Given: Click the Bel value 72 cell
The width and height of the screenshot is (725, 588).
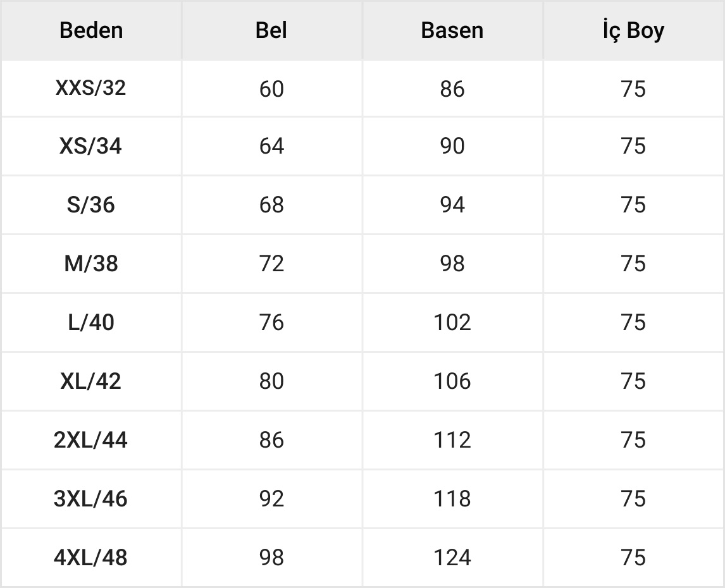Looking at the screenshot, I should [x=271, y=264].
